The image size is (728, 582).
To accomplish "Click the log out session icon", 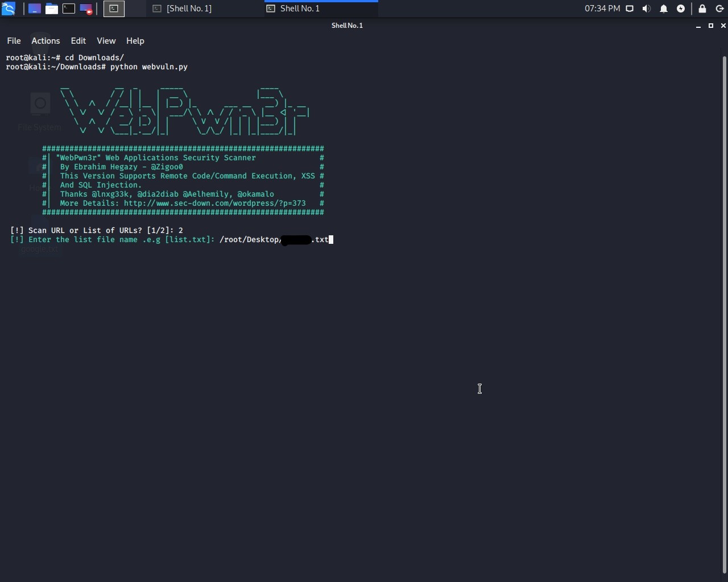I will point(719,9).
